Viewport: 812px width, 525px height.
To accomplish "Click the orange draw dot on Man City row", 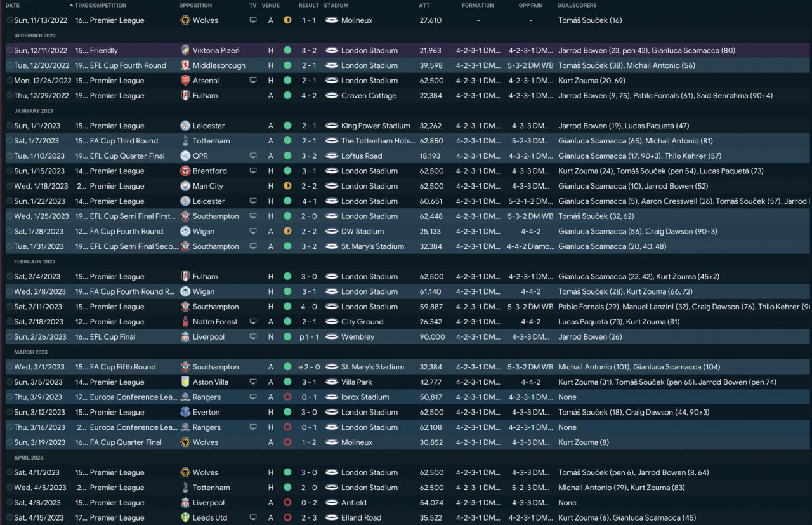I will point(287,187).
